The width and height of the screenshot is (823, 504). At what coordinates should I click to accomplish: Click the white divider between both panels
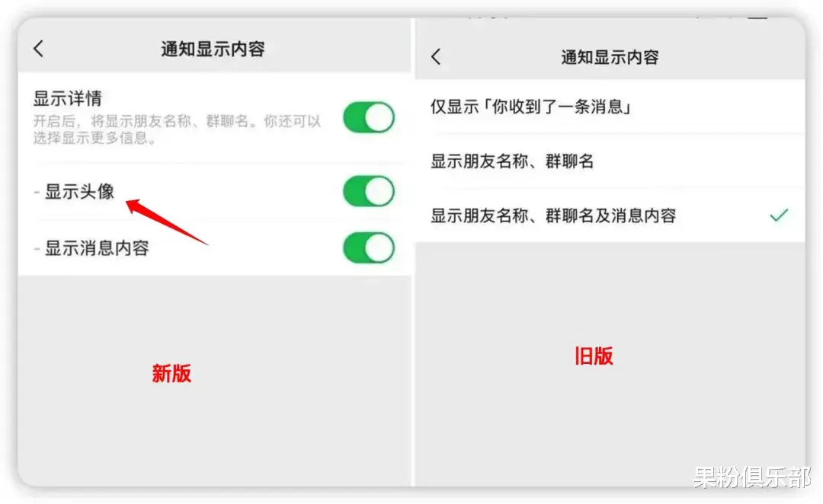413,252
